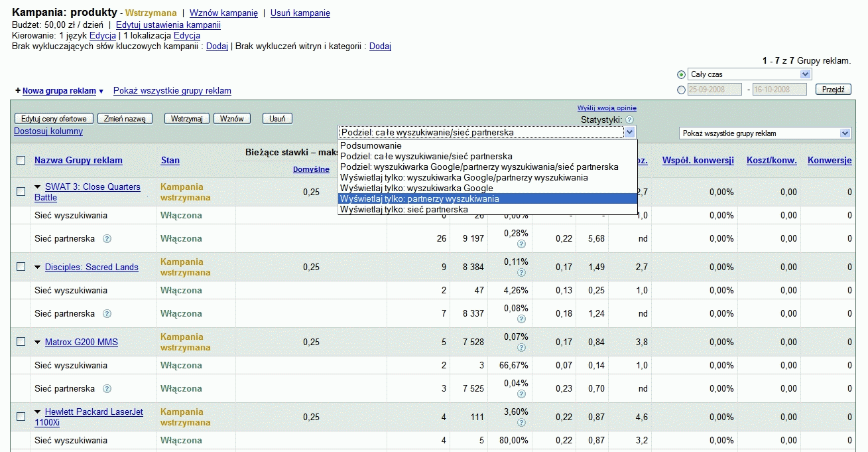Click the Wstrzymaj button
This screenshot has width=868, height=452.
187,119
